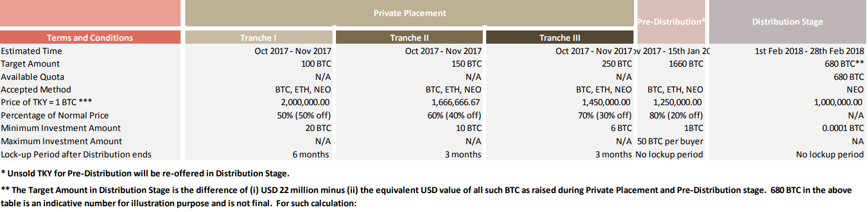This screenshot has width=868, height=212.
Task: Click the 6 months lock-up cell
Action: [311, 154]
